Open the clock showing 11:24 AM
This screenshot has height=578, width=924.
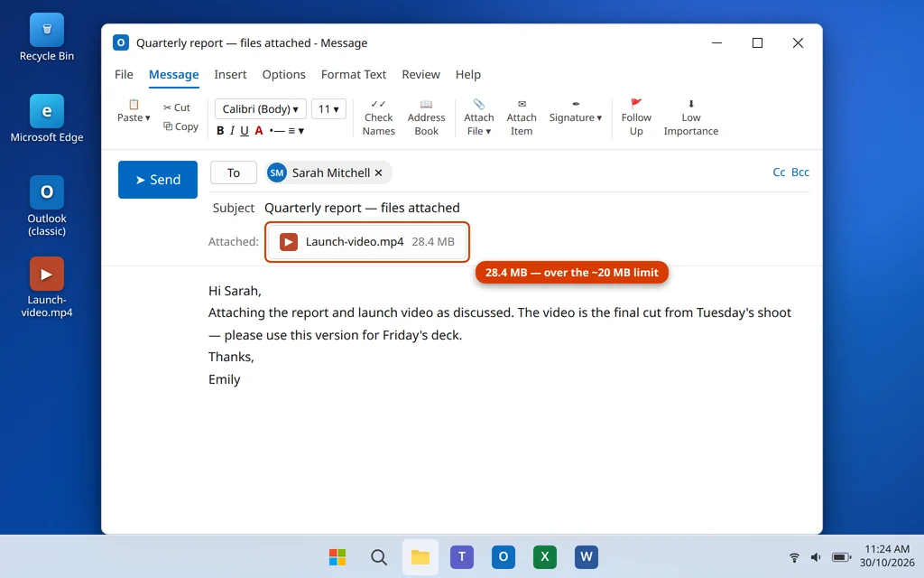(x=887, y=555)
